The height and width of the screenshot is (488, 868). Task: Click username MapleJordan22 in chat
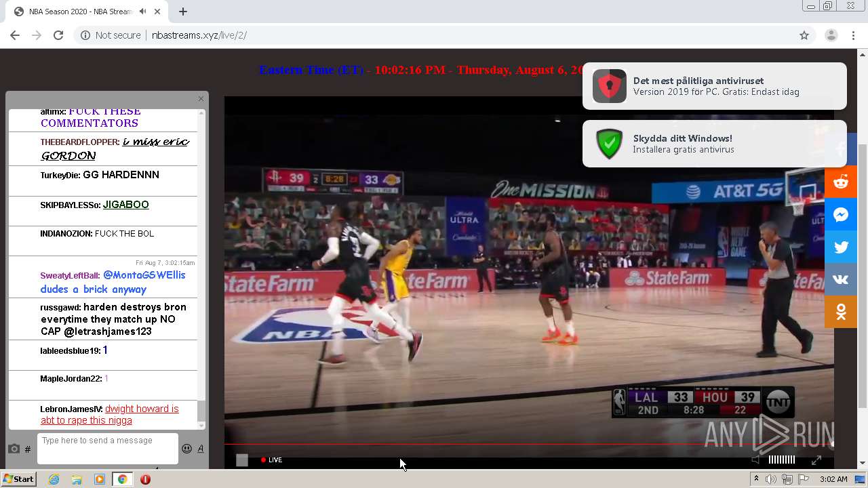point(71,379)
